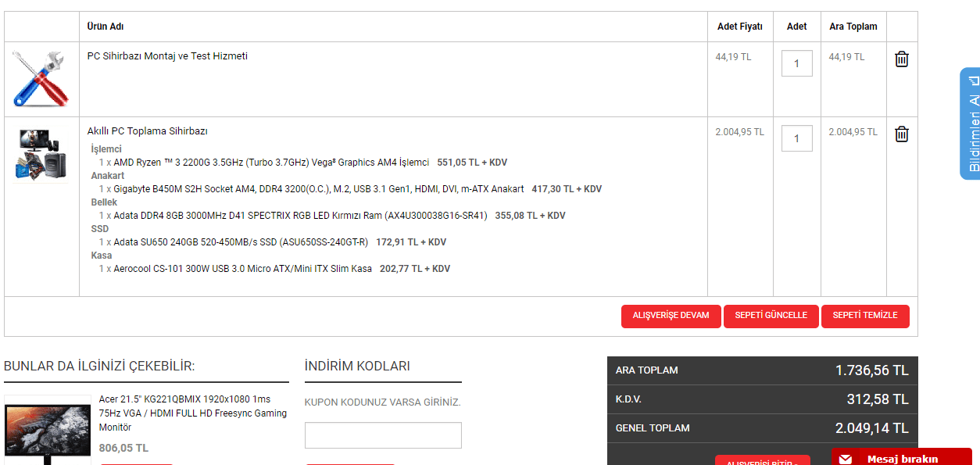
Task: Open the PC bundle product thumbnail
Action: click(x=41, y=155)
